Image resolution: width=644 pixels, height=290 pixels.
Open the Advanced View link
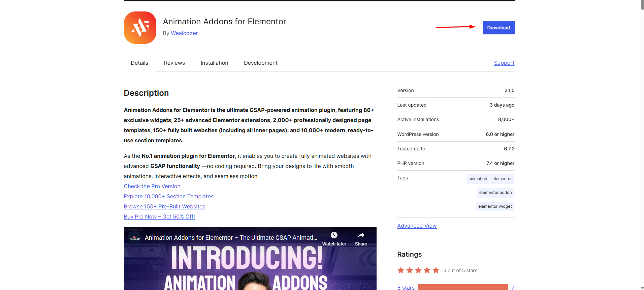click(417, 226)
